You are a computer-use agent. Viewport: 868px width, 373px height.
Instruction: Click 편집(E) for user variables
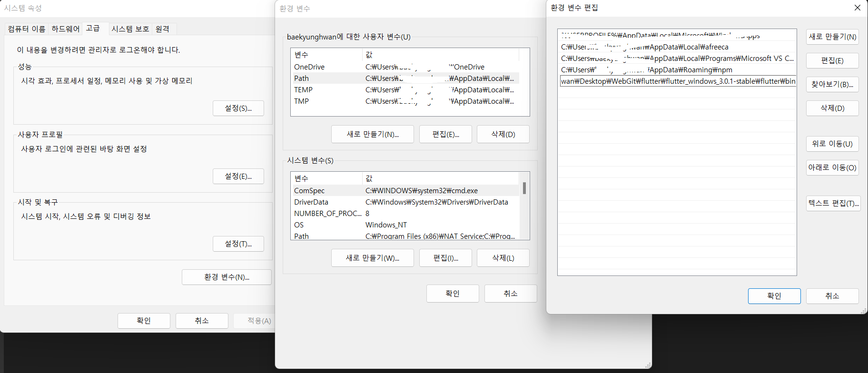point(445,134)
